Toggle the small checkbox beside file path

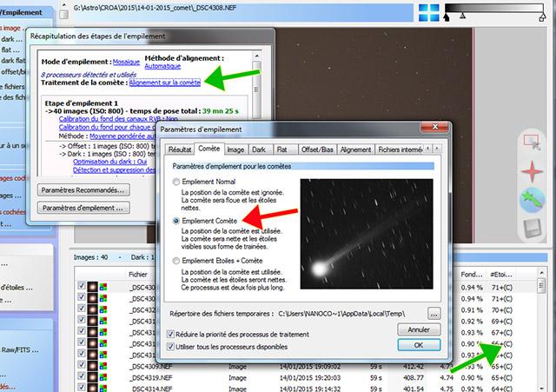pyautogui.click(x=64, y=15)
